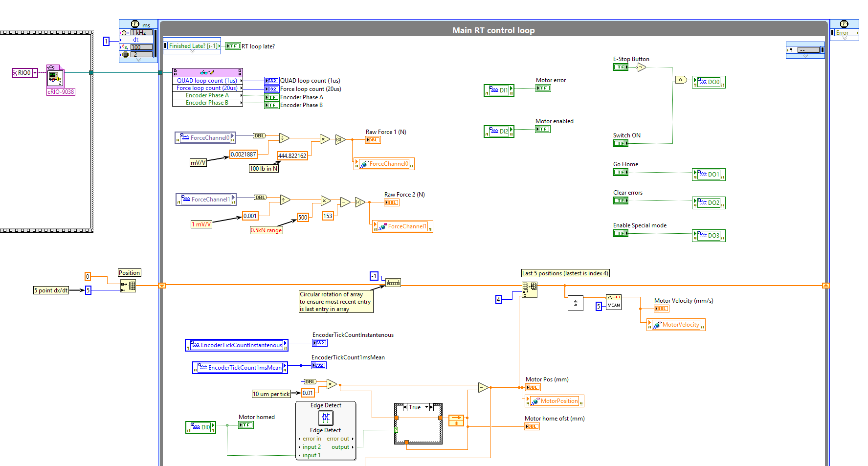
Task: Select the EncoderTickCountInstantenous variable node
Action: (x=237, y=345)
